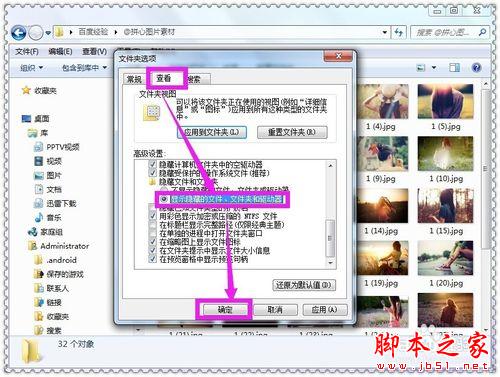Toggle 用彩色显示加密或压缩的 NTFS 文件 checkbox
Viewport: 500px width, 377px height.
(152, 216)
